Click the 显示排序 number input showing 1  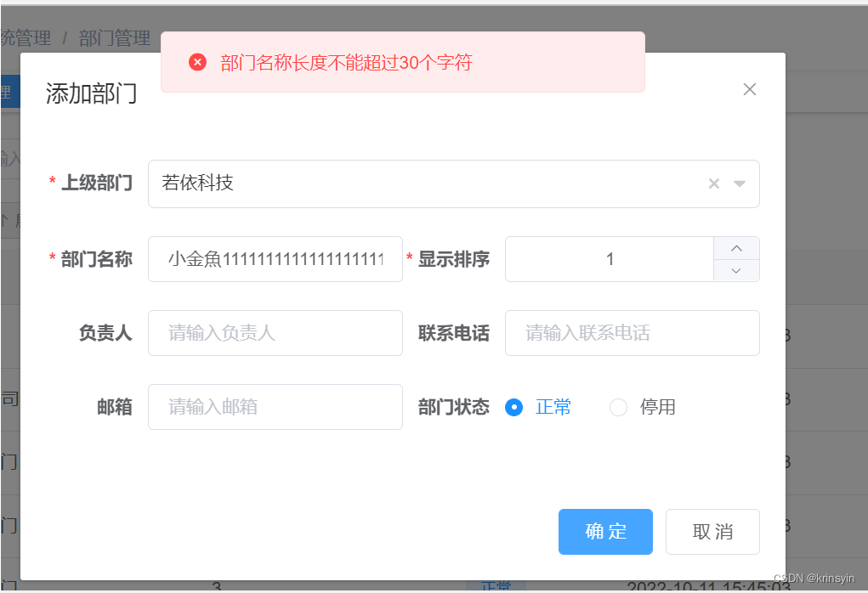click(610, 259)
